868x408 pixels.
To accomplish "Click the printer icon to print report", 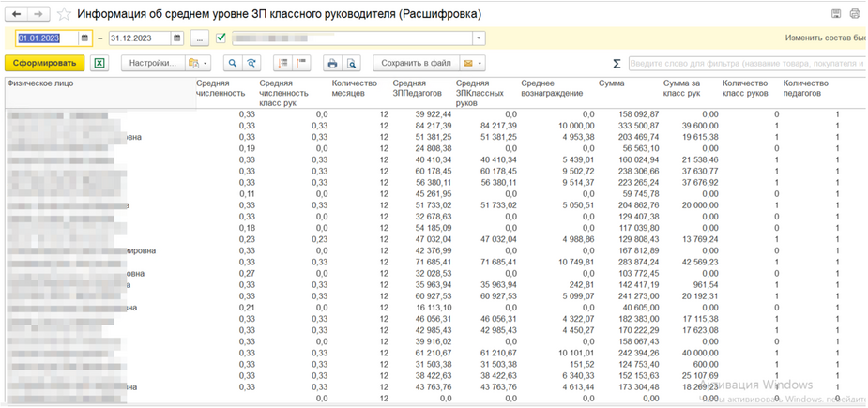I will click(331, 63).
